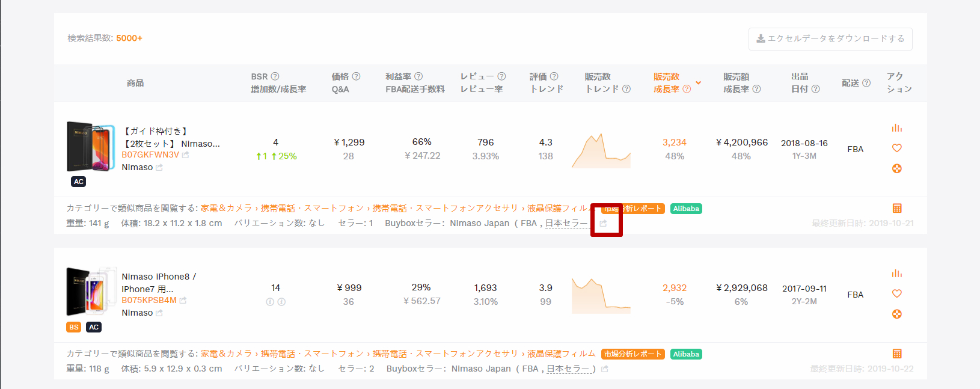Viewport: 980px width, 389px height.
Task: View thumbnail of the ガイド枠付き 2枚セット product
Action: click(x=91, y=147)
